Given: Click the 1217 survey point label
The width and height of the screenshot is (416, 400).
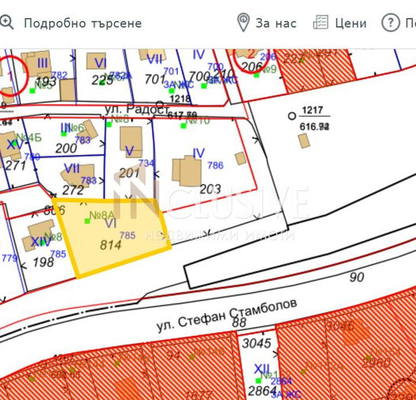Looking at the screenshot, I should (313, 110).
